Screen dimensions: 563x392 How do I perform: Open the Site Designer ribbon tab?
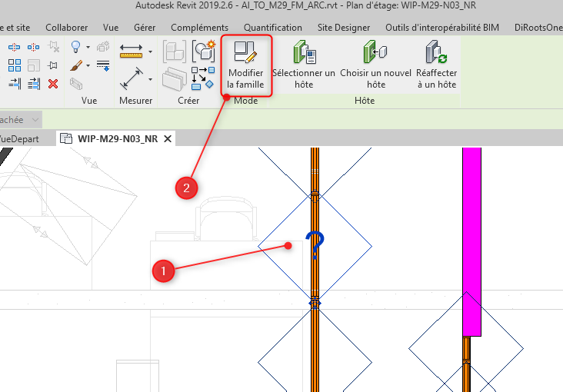coord(344,27)
